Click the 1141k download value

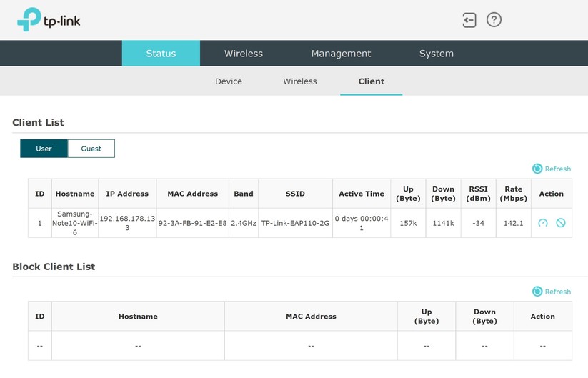tap(443, 223)
